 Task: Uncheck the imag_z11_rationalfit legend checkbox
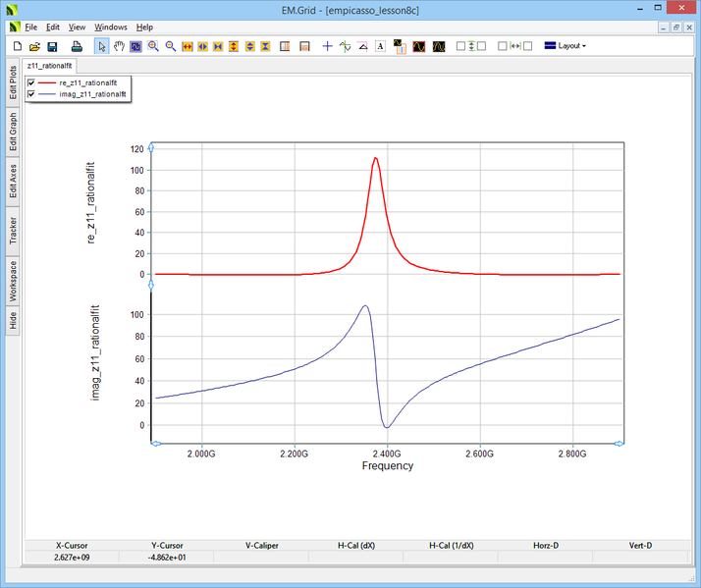[31, 94]
